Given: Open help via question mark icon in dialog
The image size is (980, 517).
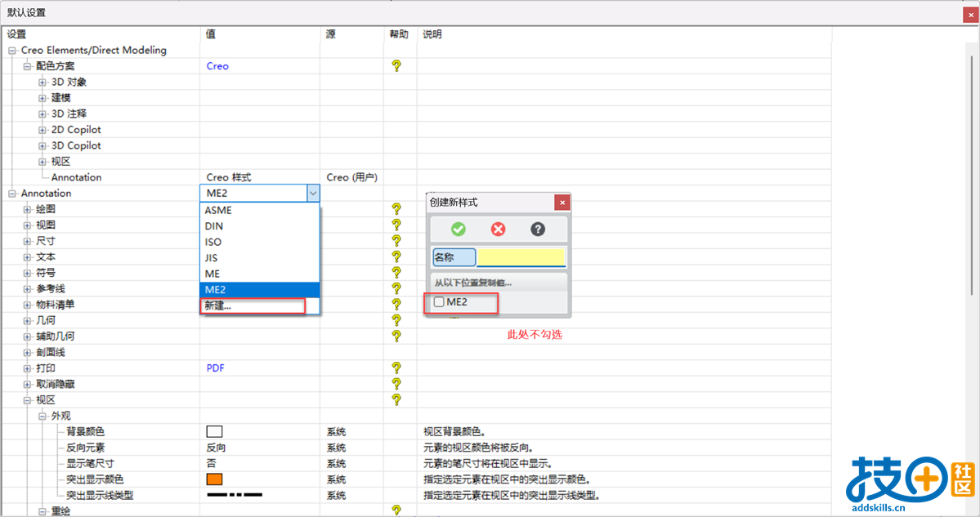Looking at the screenshot, I should (x=538, y=230).
